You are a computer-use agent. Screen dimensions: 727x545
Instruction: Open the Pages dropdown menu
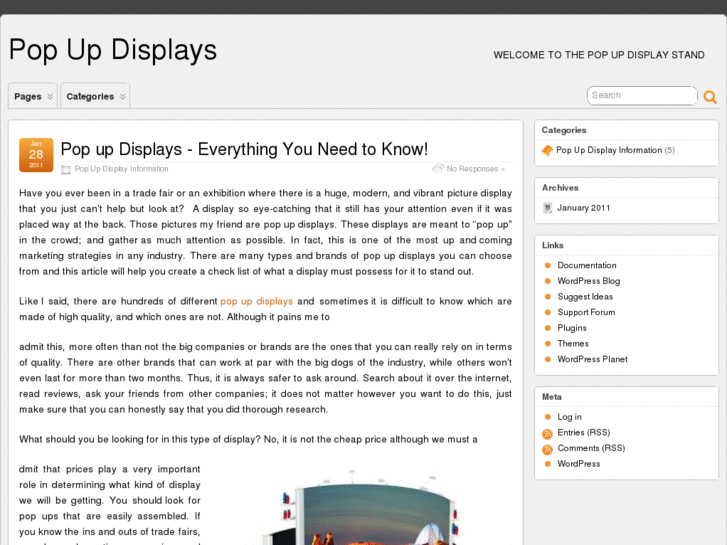click(x=33, y=96)
